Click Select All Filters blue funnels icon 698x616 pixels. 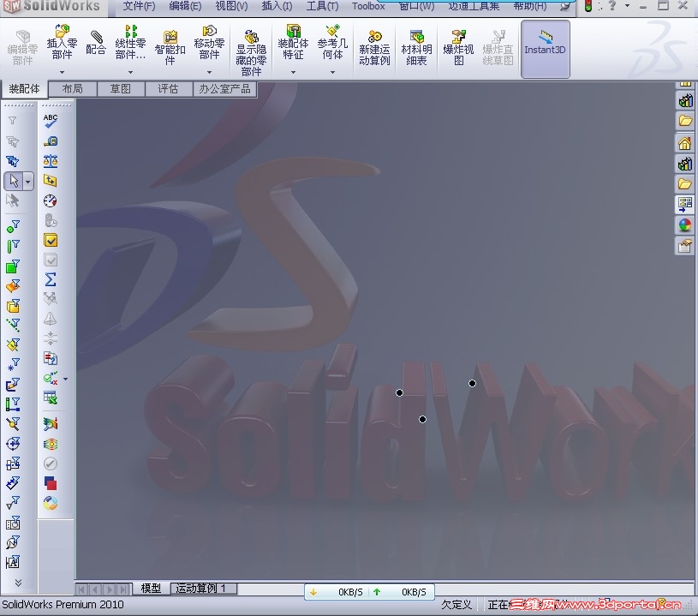click(13, 161)
